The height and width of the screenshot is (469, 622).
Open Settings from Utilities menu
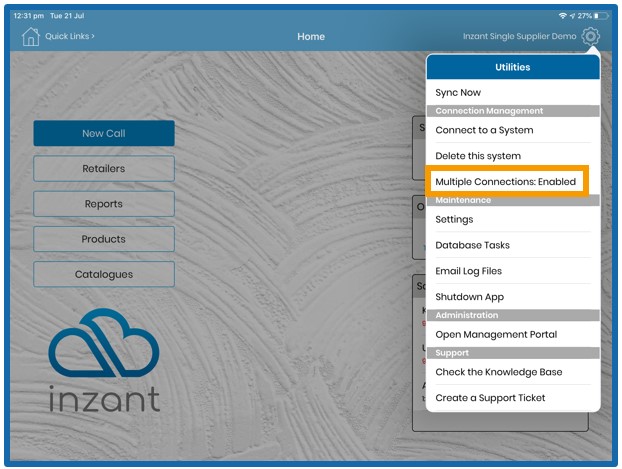[513, 219]
